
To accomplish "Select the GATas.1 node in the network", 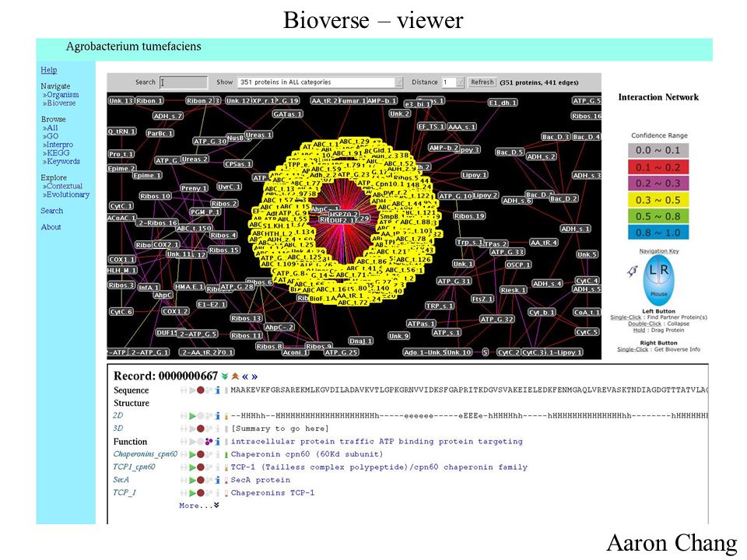I will [287, 114].
